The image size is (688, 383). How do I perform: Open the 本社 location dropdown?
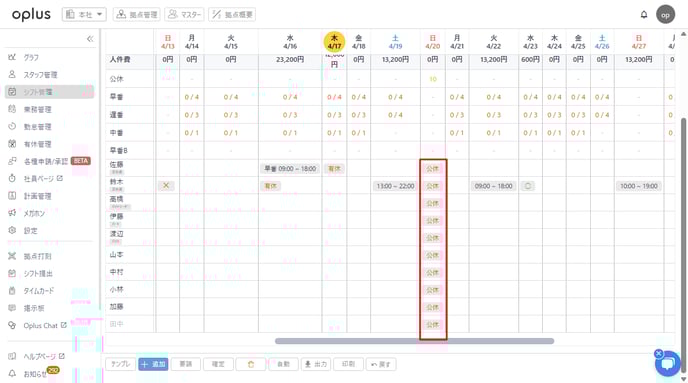[x=84, y=14]
